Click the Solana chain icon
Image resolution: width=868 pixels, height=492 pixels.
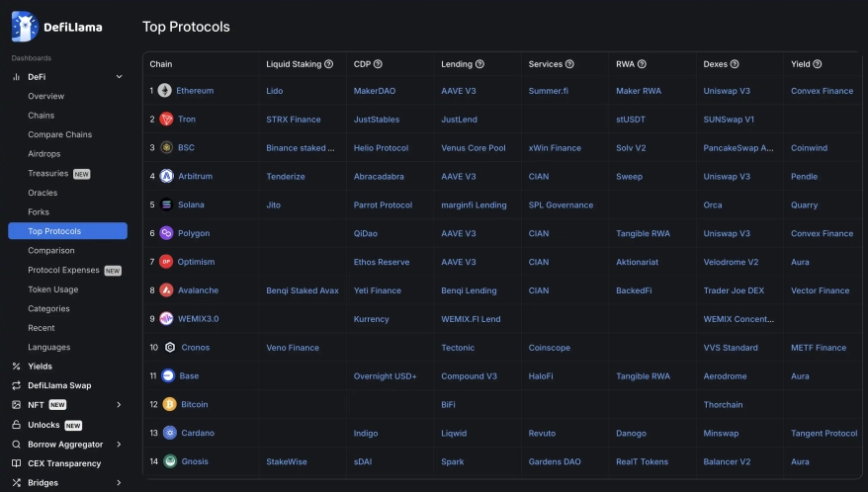(x=166, y=205)
